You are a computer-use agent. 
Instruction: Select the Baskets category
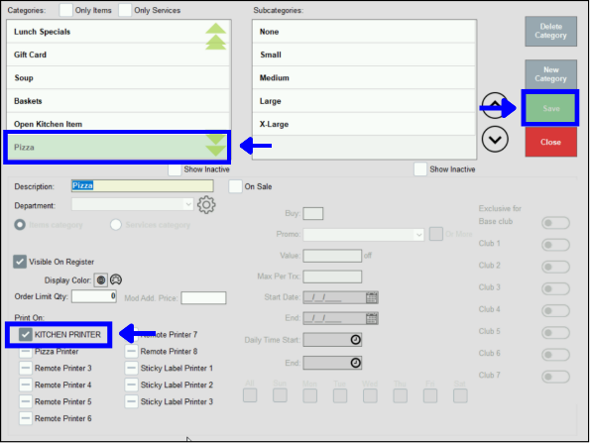point(119,101)
